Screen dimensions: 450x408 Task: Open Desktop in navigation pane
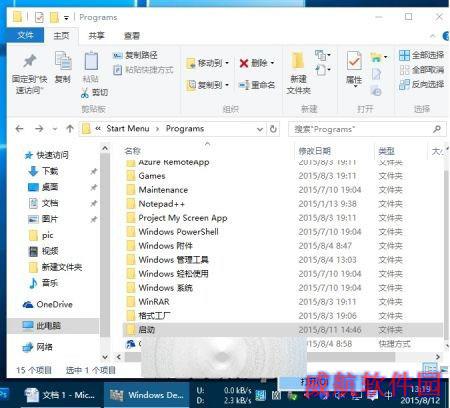(x=43, y=187)
